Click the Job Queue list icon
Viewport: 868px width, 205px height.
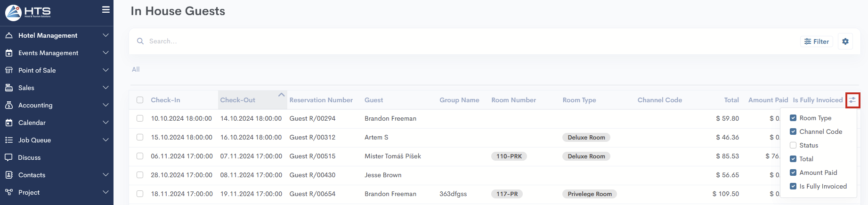coord(9,140)
